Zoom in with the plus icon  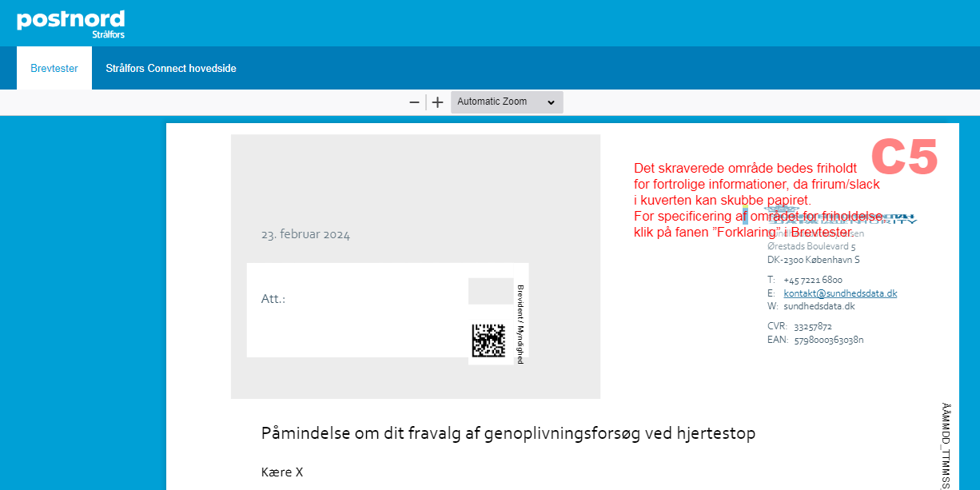coord(437,102)
